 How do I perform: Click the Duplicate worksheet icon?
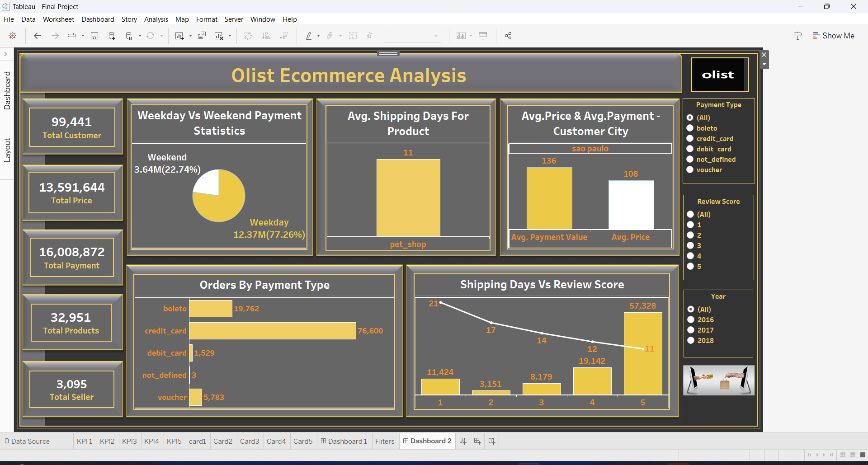(x=202, y=36)
